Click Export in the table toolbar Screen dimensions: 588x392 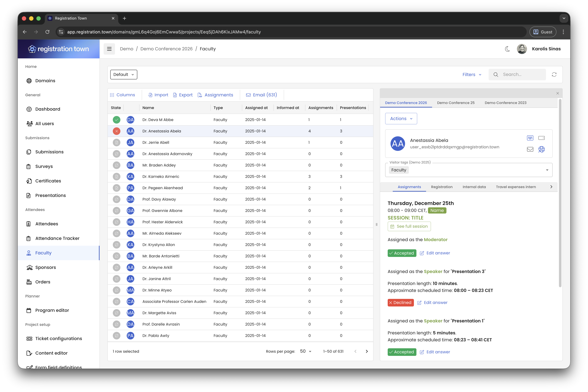(183, 95)
